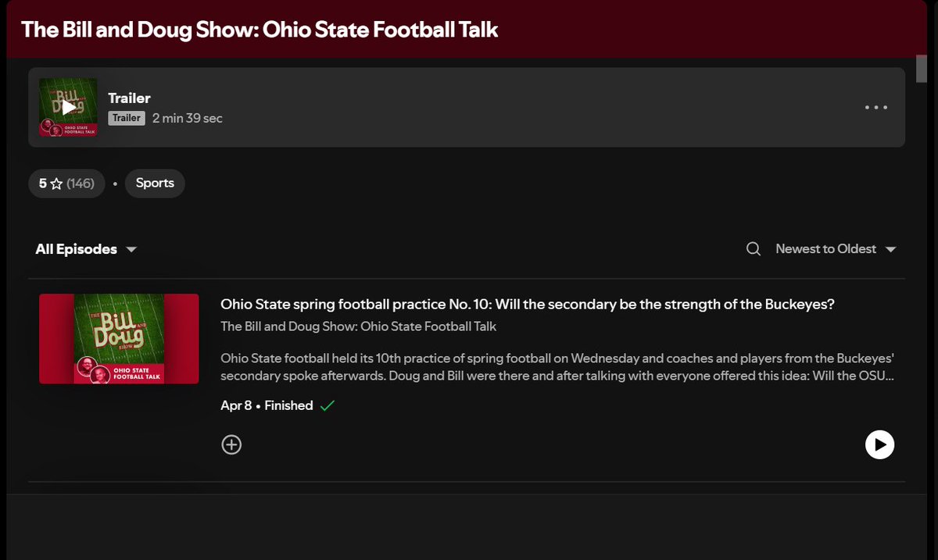
Task: Select the Sports category chip
Action: tap(155, 184)
